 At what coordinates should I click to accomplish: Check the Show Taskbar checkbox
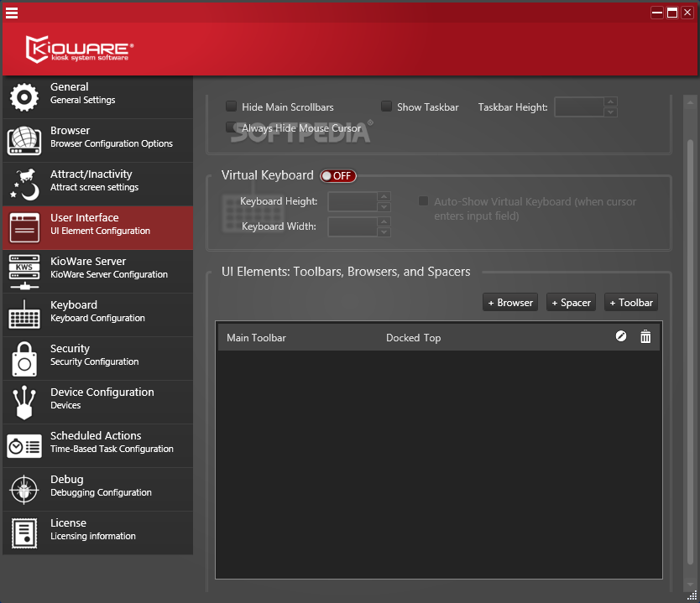tap(386, 107)
